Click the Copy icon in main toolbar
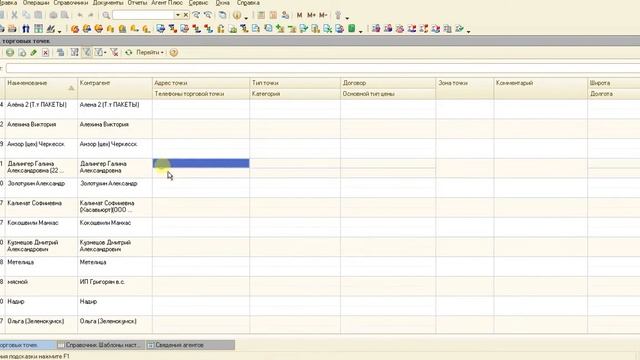 26,16
